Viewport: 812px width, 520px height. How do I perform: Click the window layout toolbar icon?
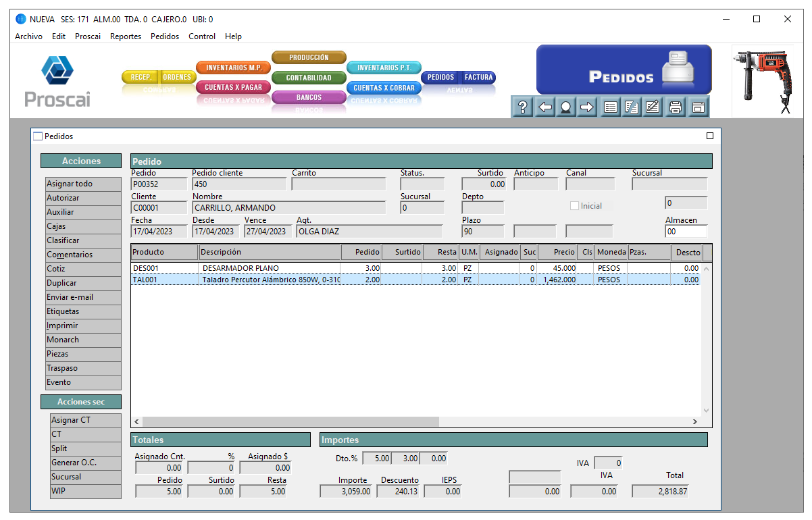pos(698,107)
